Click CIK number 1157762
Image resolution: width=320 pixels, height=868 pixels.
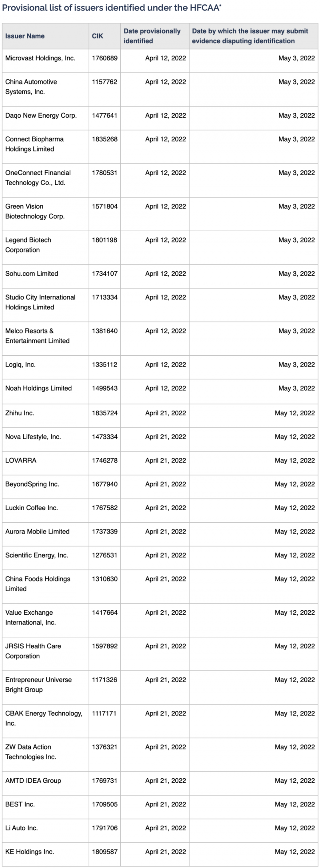[105, 82]
